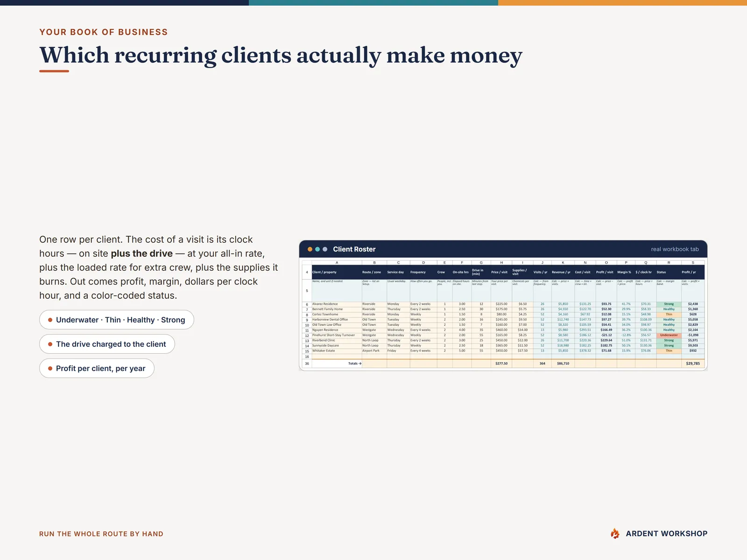Image resolution: width=747 pixels, height=560 pixels.
Task: Select the 'Frequency' column header
Action: point(423,272)
